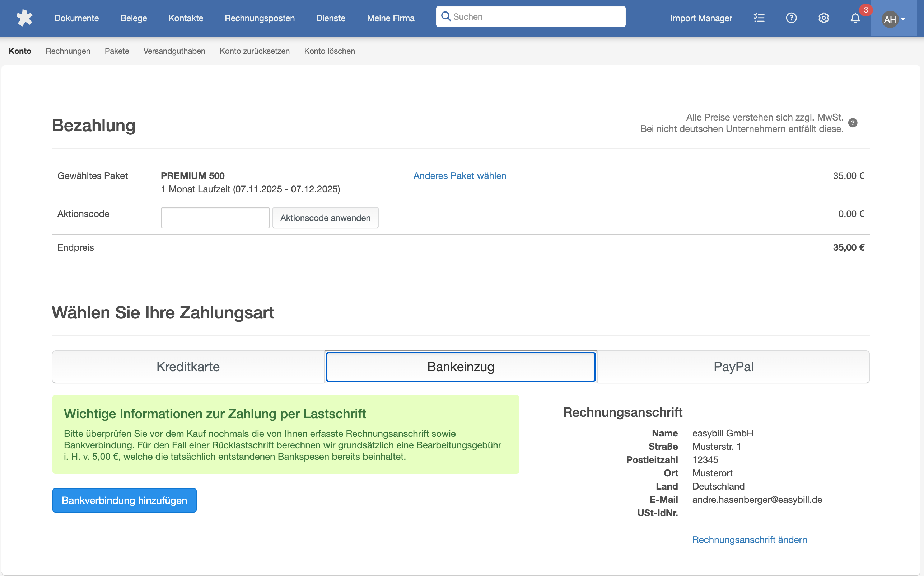Select PayPal payment method
The image size is (924, 576).
(x=733, y=367)
